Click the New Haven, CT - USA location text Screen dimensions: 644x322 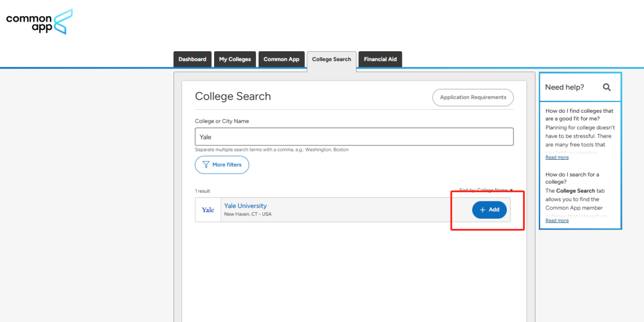click(x=247, y=214)
